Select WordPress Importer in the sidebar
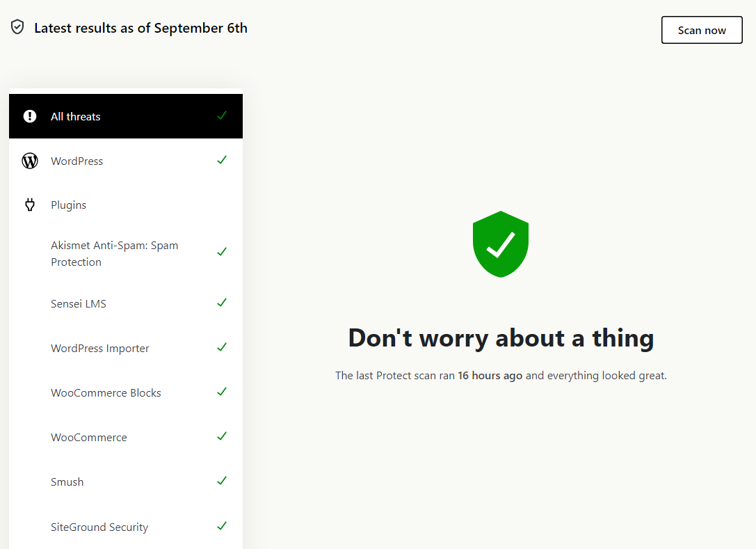 pos(99,348)
